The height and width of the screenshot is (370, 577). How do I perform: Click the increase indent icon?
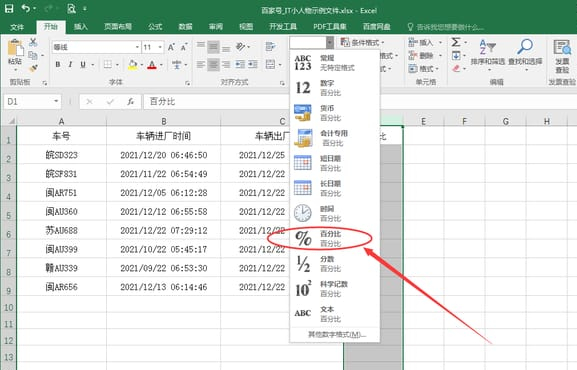(253, 64)
